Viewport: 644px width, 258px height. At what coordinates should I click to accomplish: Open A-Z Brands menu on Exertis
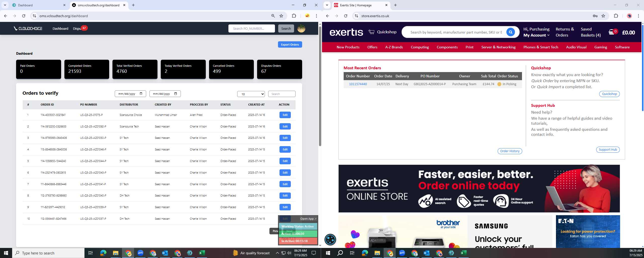[394, 47]
